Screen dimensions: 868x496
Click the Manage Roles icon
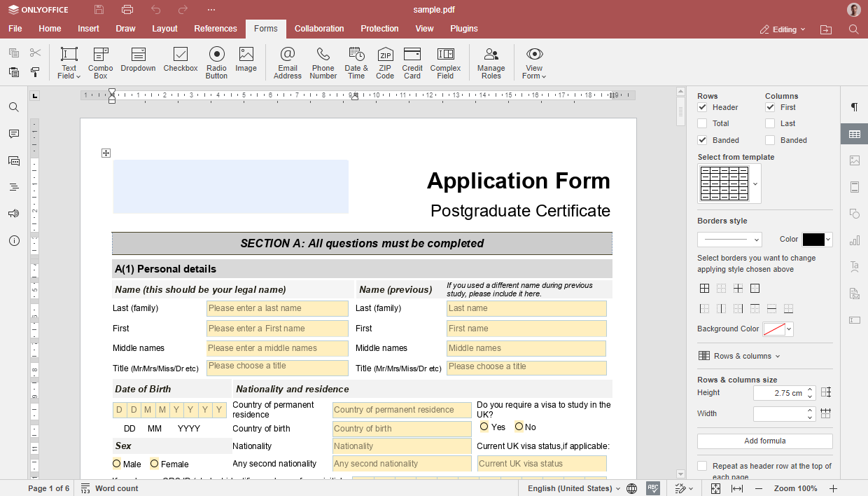491,62
